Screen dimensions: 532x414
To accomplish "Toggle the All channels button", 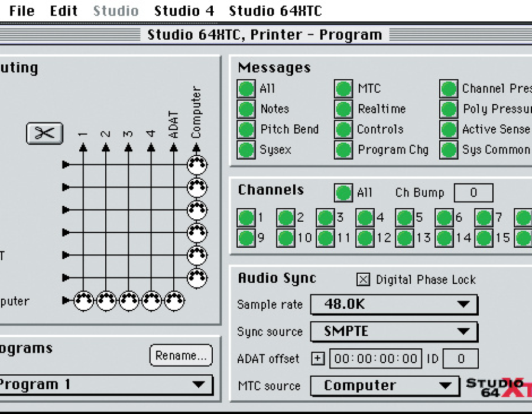I will coord(343,193).
